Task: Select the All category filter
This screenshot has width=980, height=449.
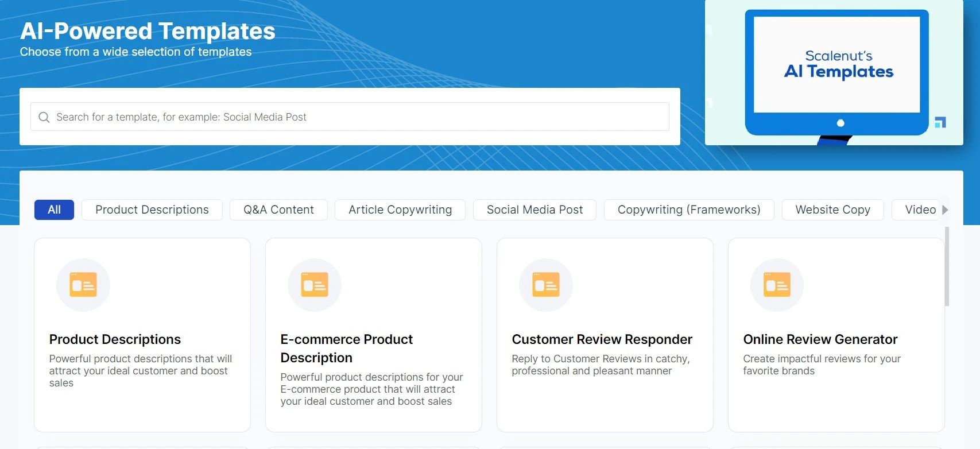Action: tap(54, 210)
